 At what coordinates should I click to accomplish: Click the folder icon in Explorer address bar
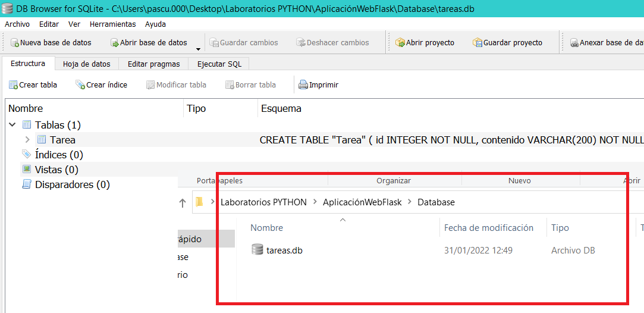click(200, 202)
